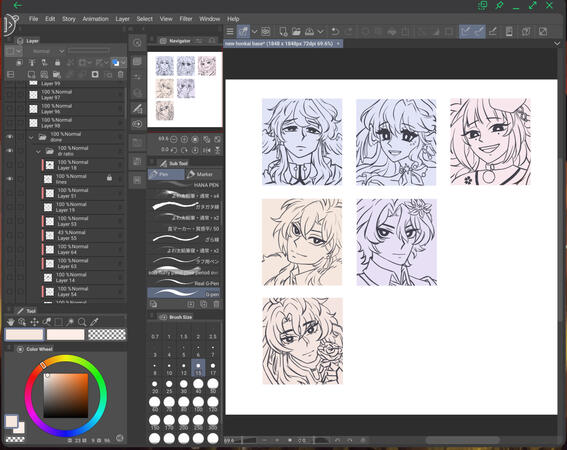
Task: Select the Zoom magnifier tool
Action: (x=82, y=322)
